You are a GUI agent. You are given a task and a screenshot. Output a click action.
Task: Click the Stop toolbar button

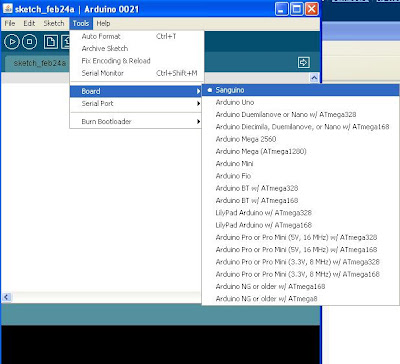coord(29,42)
